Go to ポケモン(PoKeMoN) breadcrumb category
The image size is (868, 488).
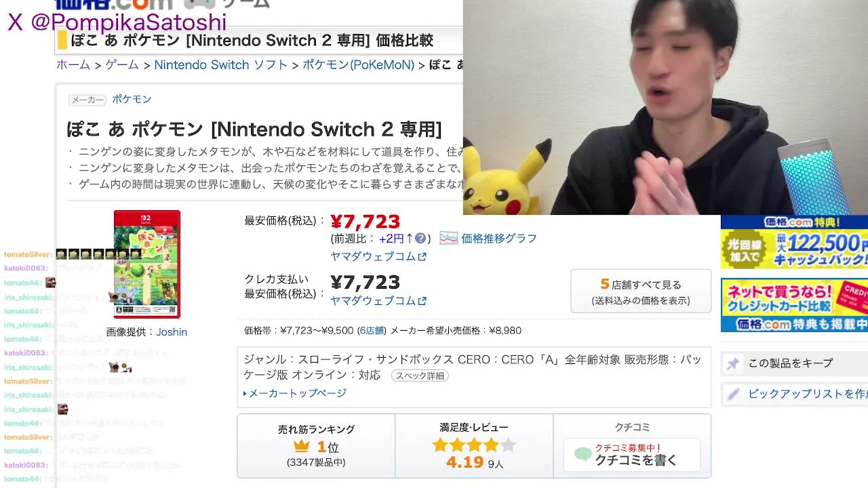point(358,65)
